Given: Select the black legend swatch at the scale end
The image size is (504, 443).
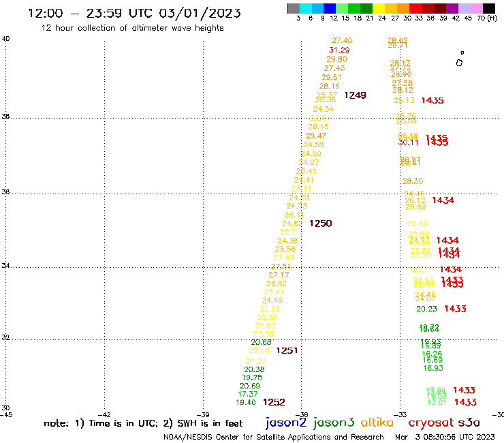Looking at the screenshot, I should coord(488,8).
